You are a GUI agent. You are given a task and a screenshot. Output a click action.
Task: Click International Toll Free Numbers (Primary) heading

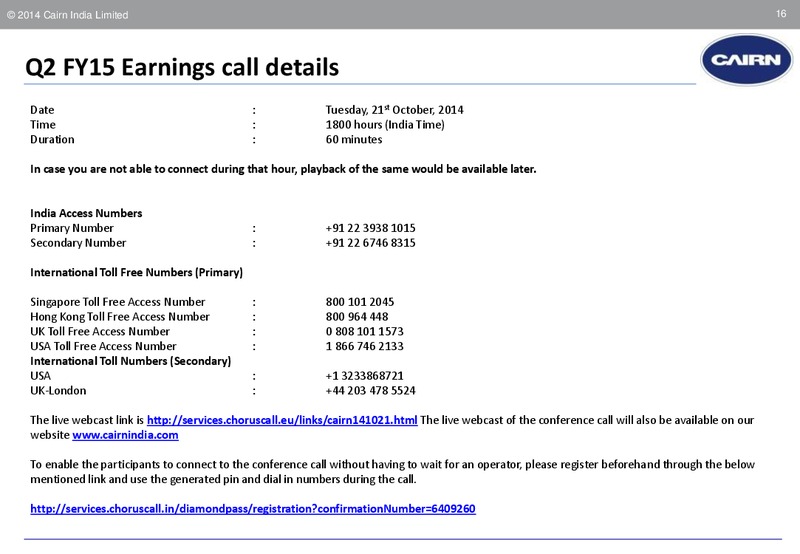click(136, 272)
